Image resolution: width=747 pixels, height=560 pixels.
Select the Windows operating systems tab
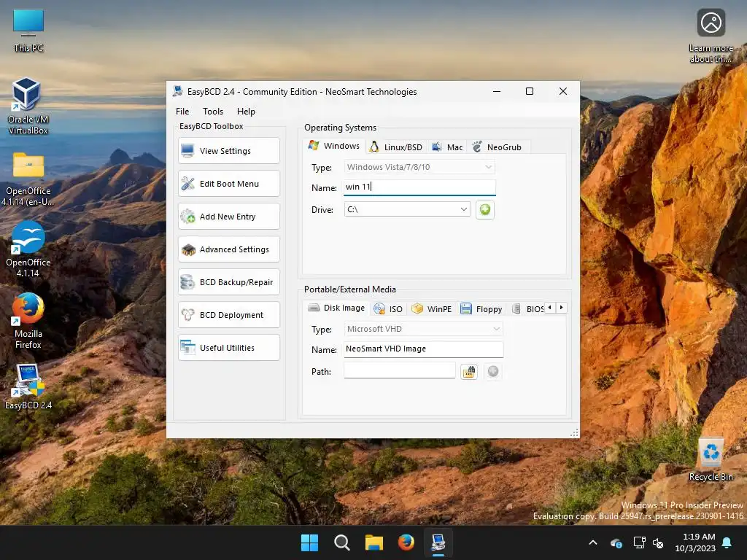click(x=334, y=146)
